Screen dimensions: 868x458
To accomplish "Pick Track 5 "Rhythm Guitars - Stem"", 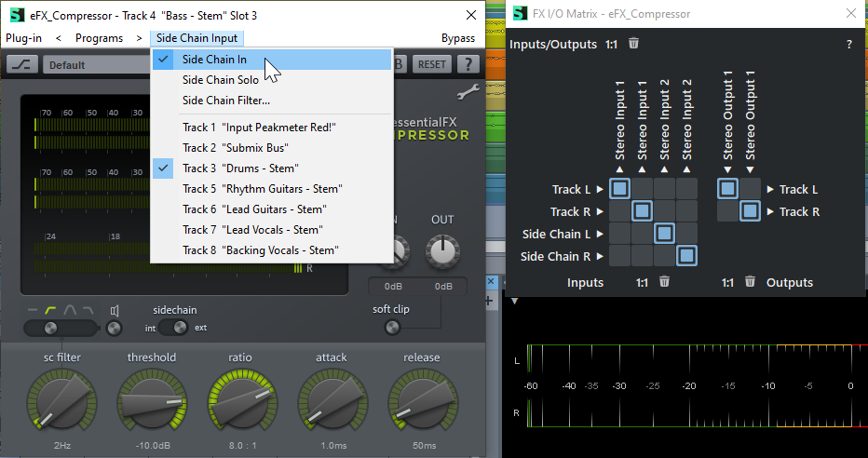I will click(x=272, y=189).
